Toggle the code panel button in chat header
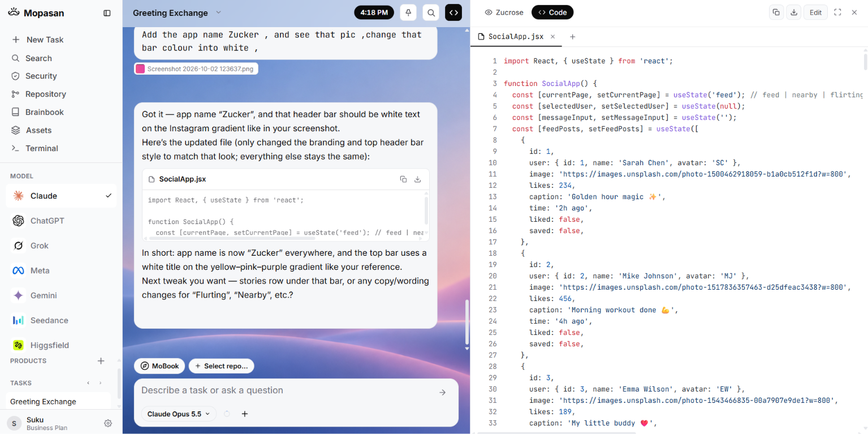 coord(454,12)
